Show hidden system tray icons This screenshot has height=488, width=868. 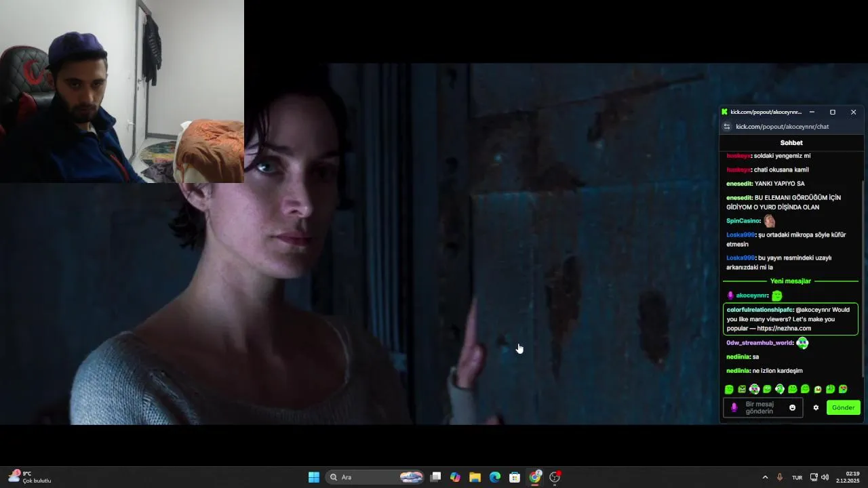pos(766,477)
